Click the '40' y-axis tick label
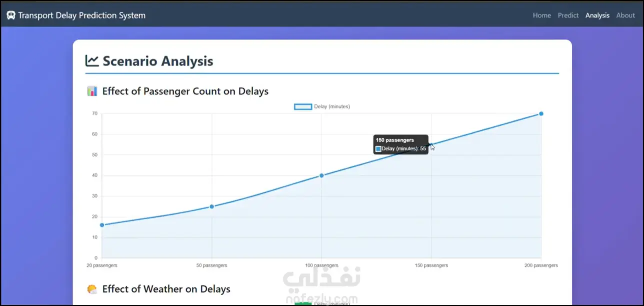 [94, 175]
